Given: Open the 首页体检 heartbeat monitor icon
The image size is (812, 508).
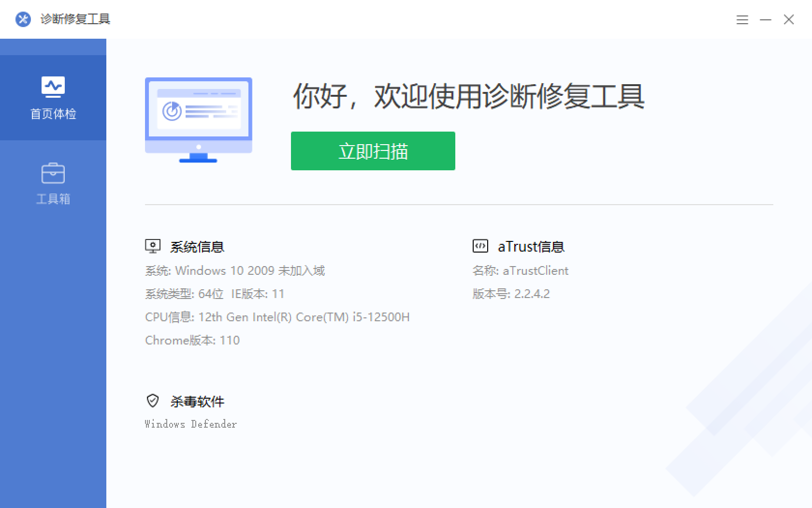Looking at the screenshot, I should 53,87.
